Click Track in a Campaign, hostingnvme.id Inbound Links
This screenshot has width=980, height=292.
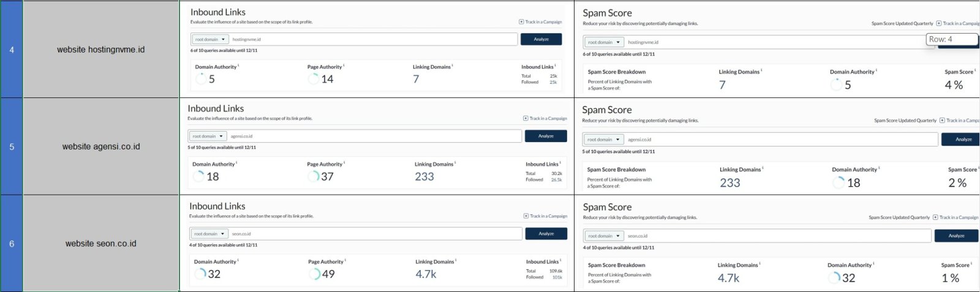pos(540,22)
